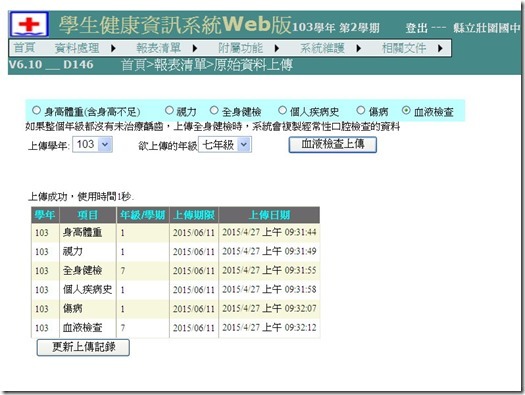The height and width of the screenshot is (395, 525).
Task: Click 學年 column header
Action: click(x=45, y=215)
